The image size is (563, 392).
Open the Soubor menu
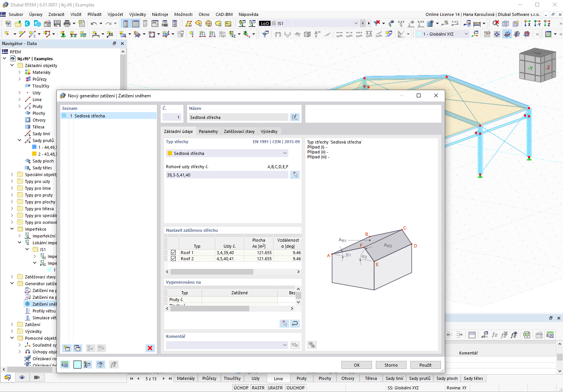16,14
